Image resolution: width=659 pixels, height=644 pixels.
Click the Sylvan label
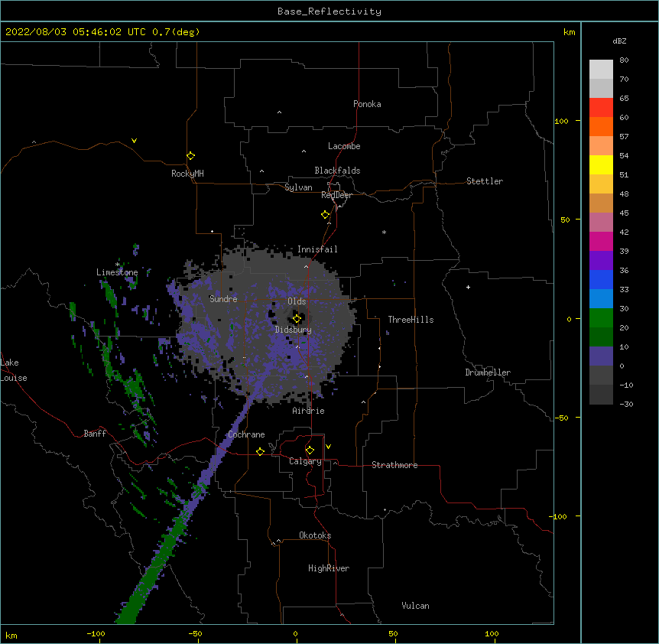[x=298, y=187]
